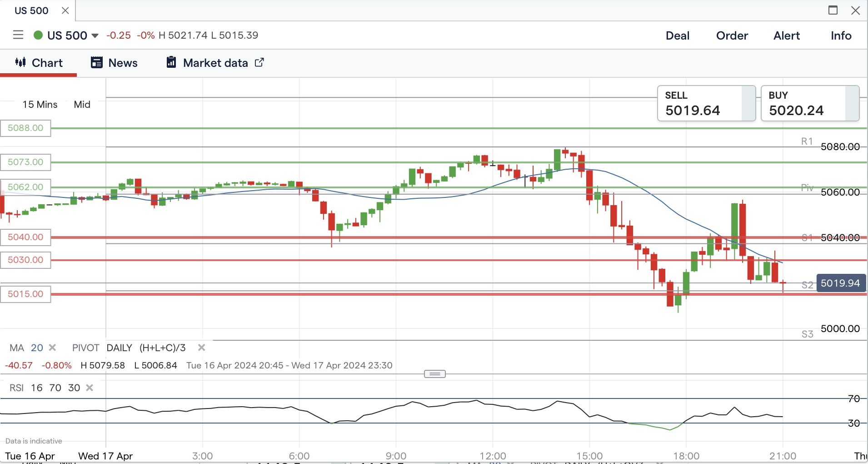The image size is (868, 464).
Task: Select the 5088.00 price level label
Action: pos(25,128)
